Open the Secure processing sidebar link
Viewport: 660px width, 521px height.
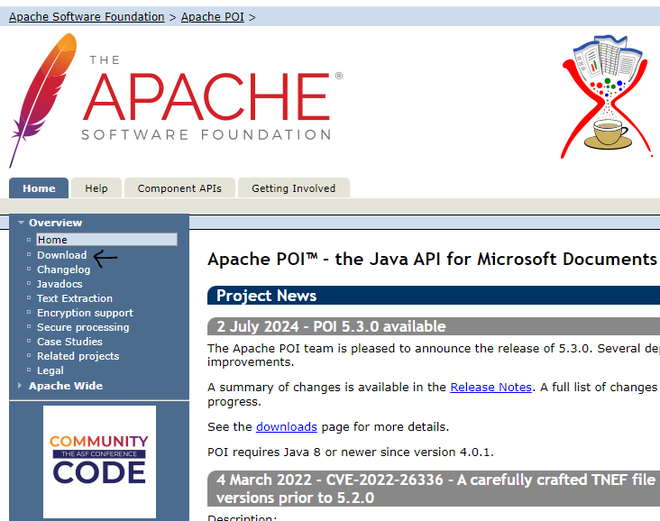click(83, 327)
